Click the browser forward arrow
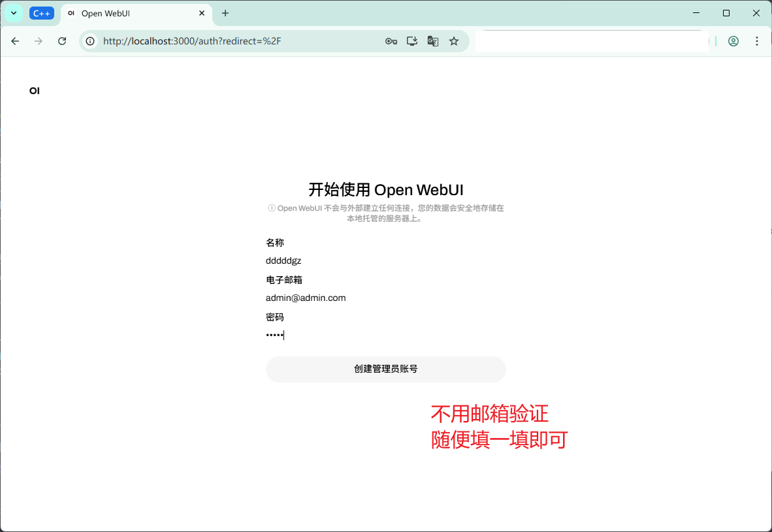The width and height of the screenshot is (772, 532). (x=39, y=41)
